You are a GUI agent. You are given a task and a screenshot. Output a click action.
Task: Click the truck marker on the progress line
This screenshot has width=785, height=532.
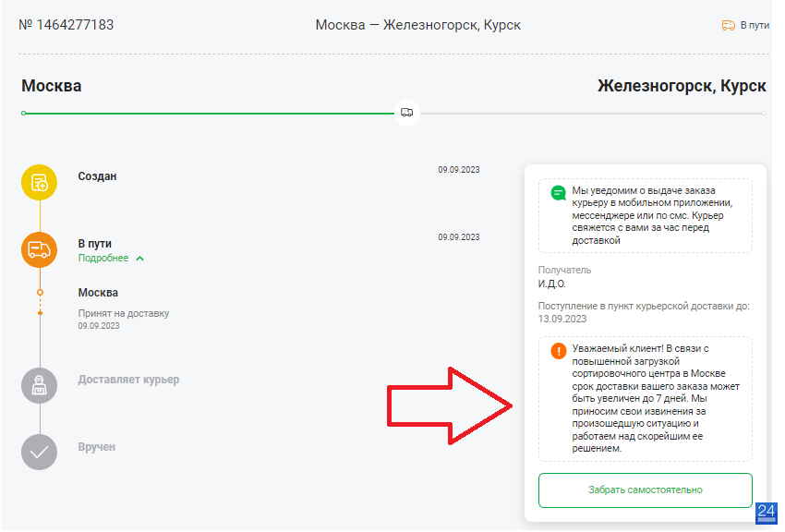407,113
